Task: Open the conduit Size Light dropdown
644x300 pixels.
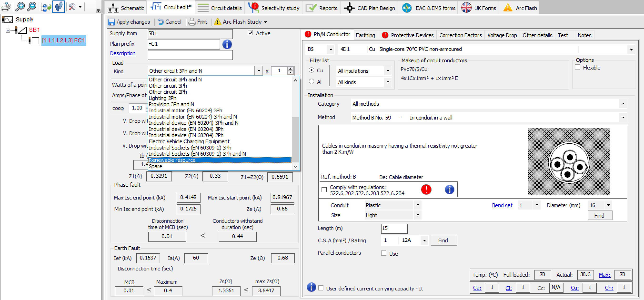Action: point(418,215)
